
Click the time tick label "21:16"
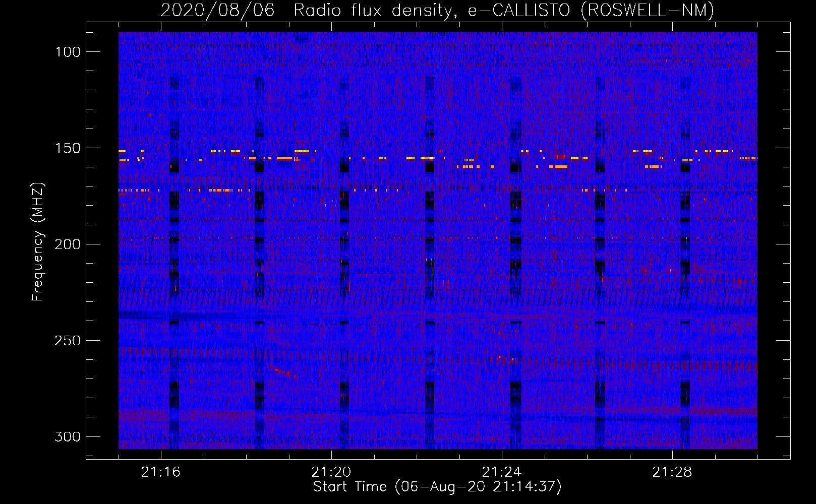pyautogui.click(x=161, y=472)
